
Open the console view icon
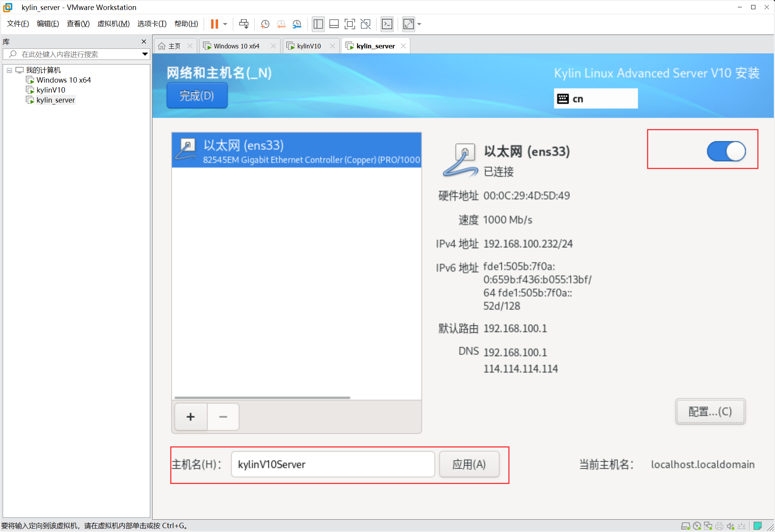(387, 24)
